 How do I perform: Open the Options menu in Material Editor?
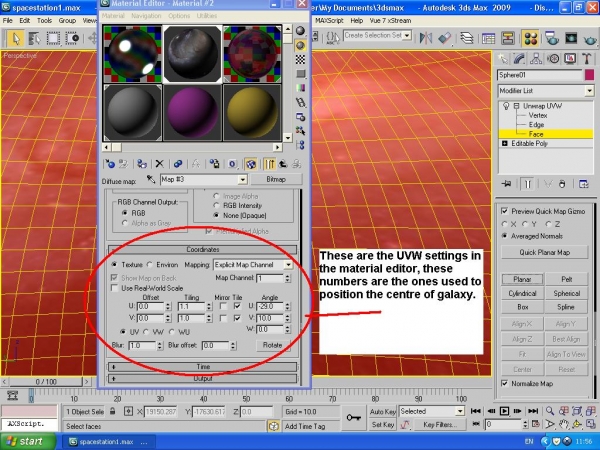point(179,16)
